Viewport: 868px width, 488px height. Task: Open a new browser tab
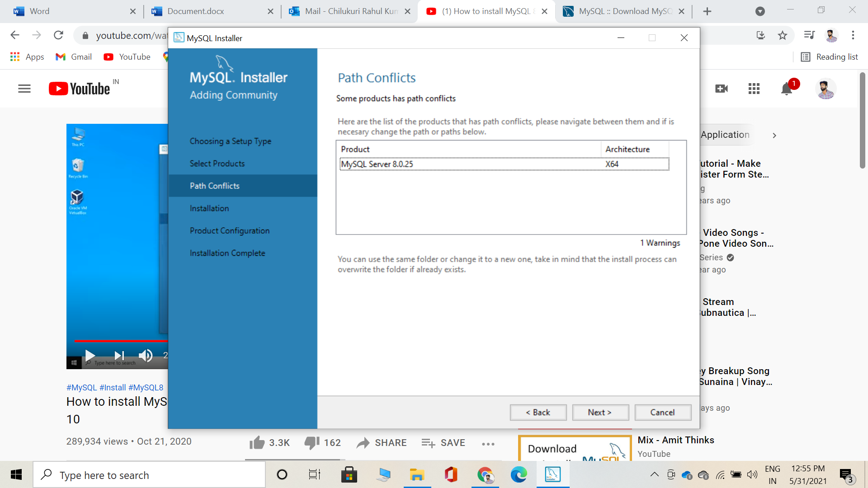708,11
